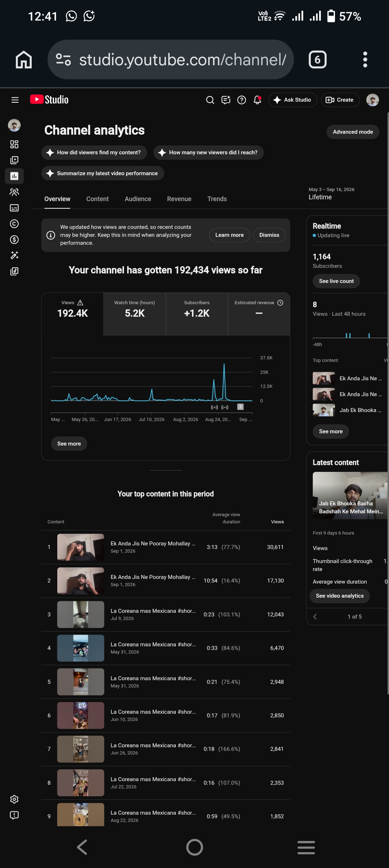Dismiss the views update notice

coord(269,235)
